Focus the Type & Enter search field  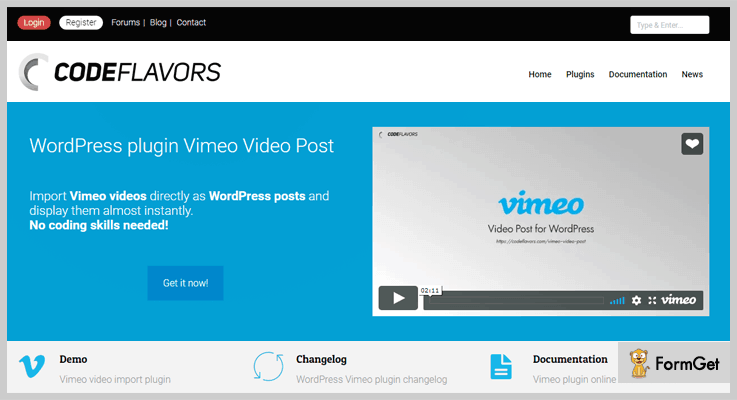669,25
